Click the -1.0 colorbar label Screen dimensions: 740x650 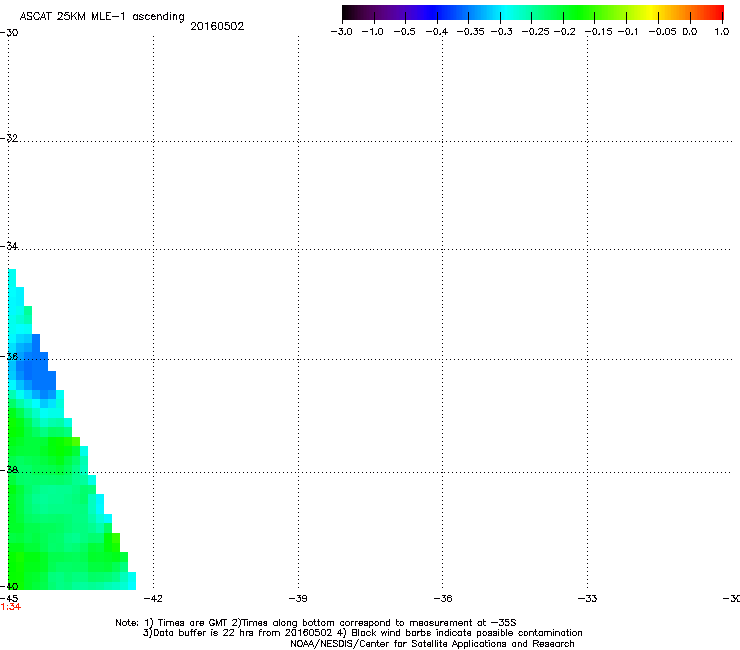tap(372, 32)
